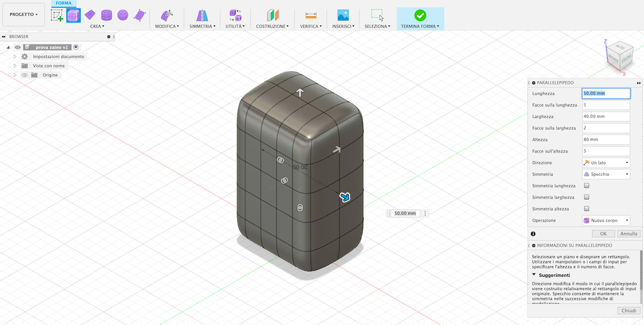
Task: Expand the Origine tree node
Action: pos(15,75)
